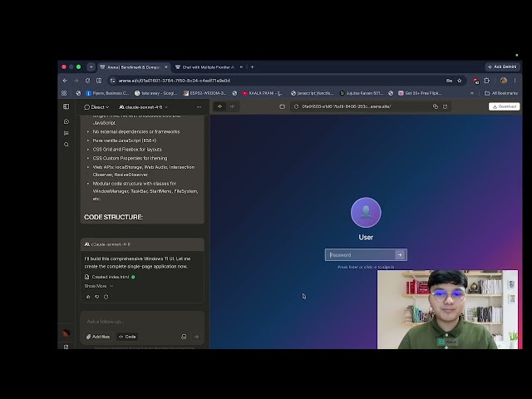Open the Chrome profile avatar
The image size is (532, 399).
point(504,81)
